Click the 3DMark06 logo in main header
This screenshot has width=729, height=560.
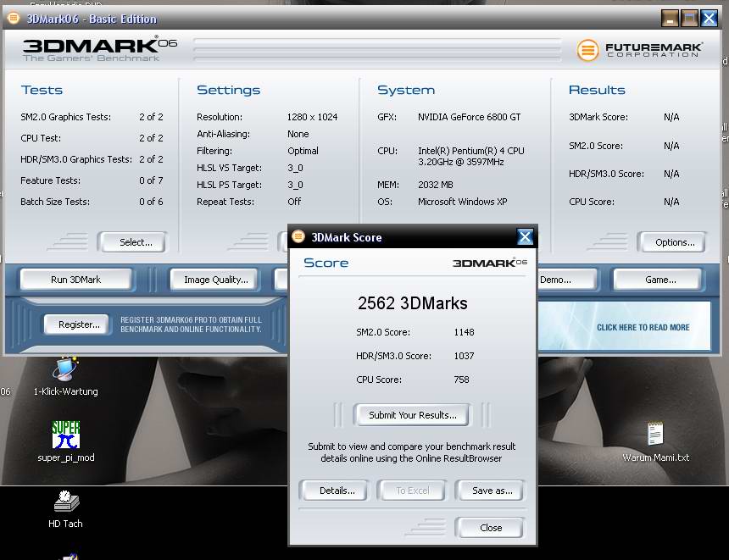tap(99, 49)
